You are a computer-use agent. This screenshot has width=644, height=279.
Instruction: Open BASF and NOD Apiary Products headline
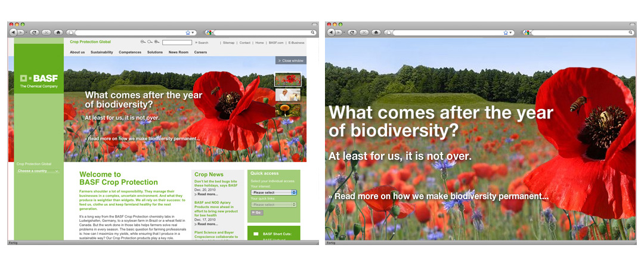(x=216, y=209)
